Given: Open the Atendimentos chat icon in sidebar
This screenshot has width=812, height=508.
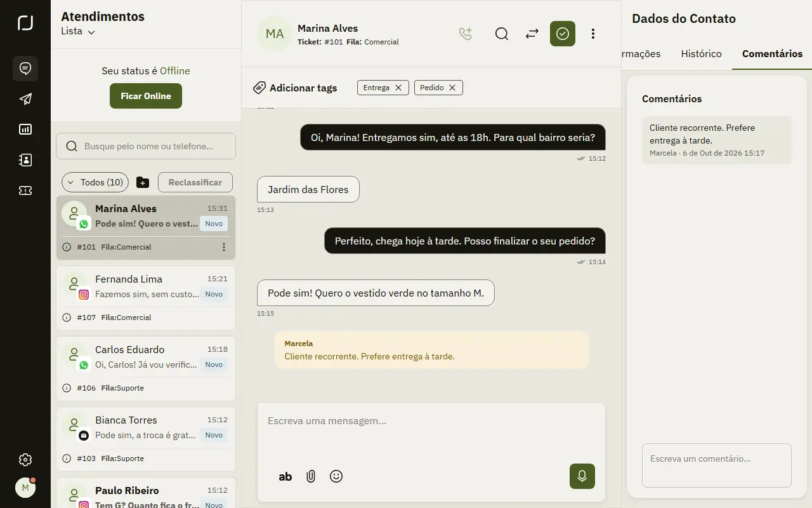Looking at the screenshot, I should [25, 69].
